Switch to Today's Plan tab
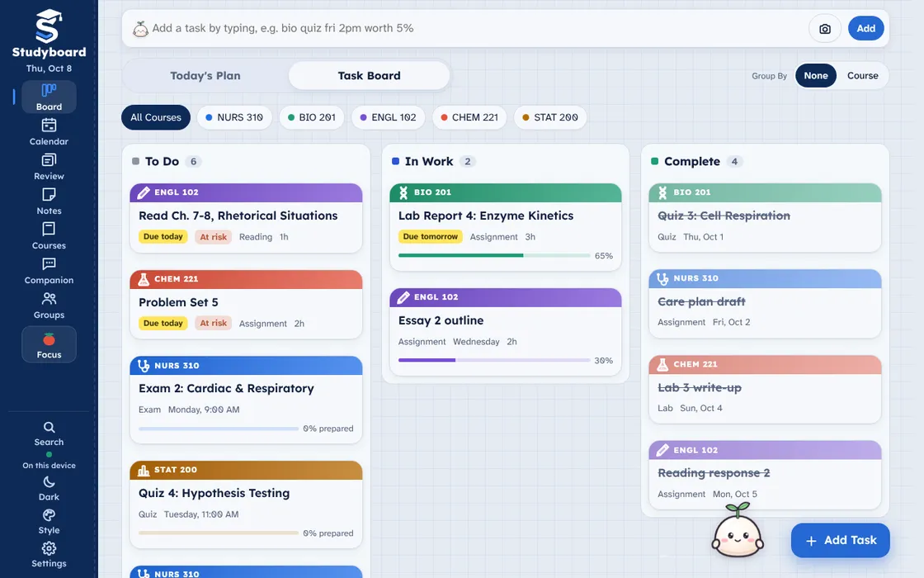This screenshot has width=924, height=578. (205, 75)
